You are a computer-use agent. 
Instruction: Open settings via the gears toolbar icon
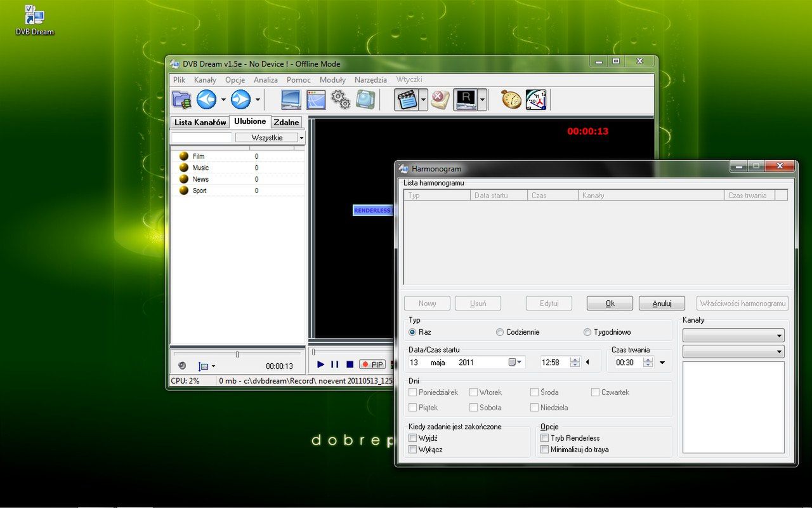[x=341, y=100]
